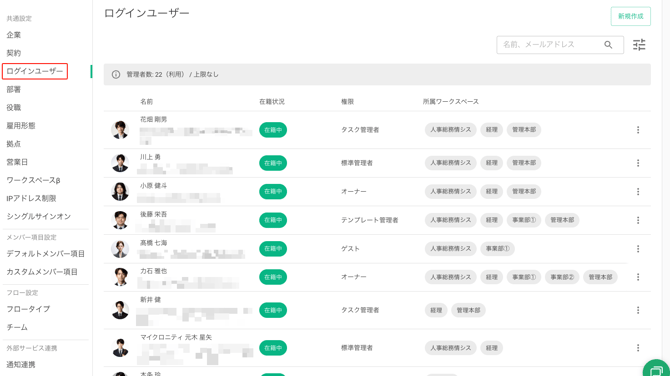The width and height of the screenshot is (670, 376).
Task: Click the name 川上 勇
Action: (150, 157)
